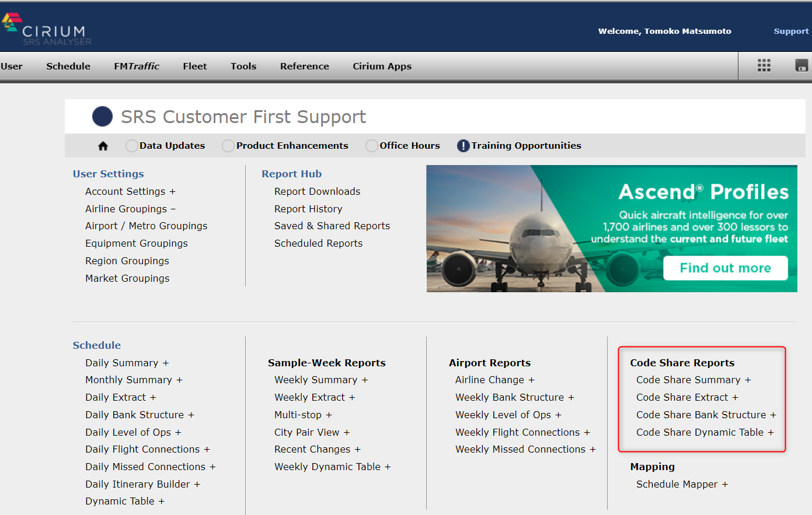Open the FMTraffic menu

click(137, 66)
